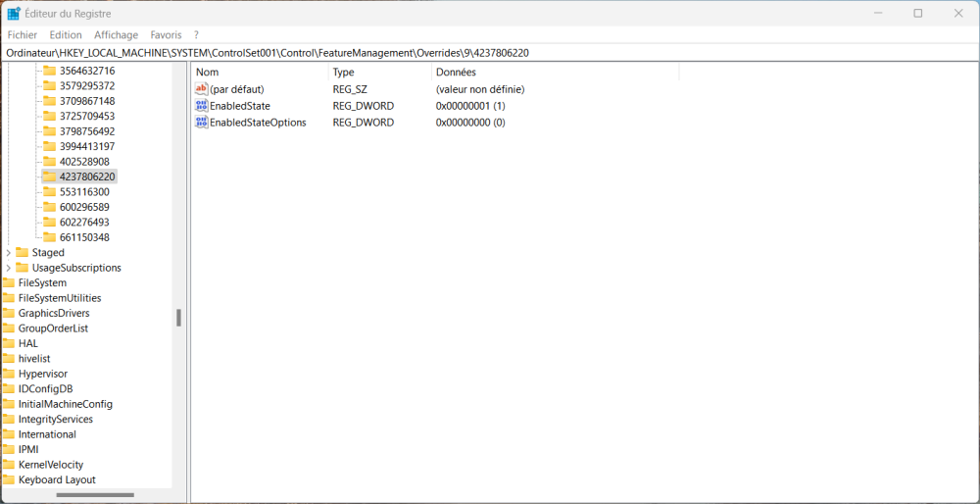The height and width of the screenshot is (504, 980).
Task: Expand the Staged key
Action: coord(8,253)
